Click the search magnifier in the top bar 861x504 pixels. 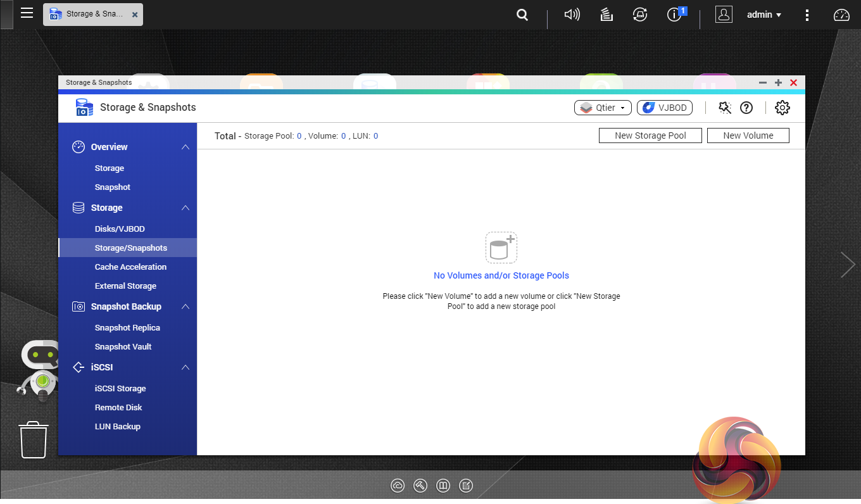point(522,15)
